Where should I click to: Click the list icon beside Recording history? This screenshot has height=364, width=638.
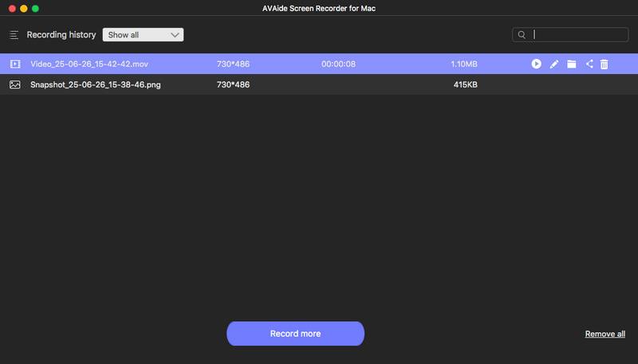point(14,35)
